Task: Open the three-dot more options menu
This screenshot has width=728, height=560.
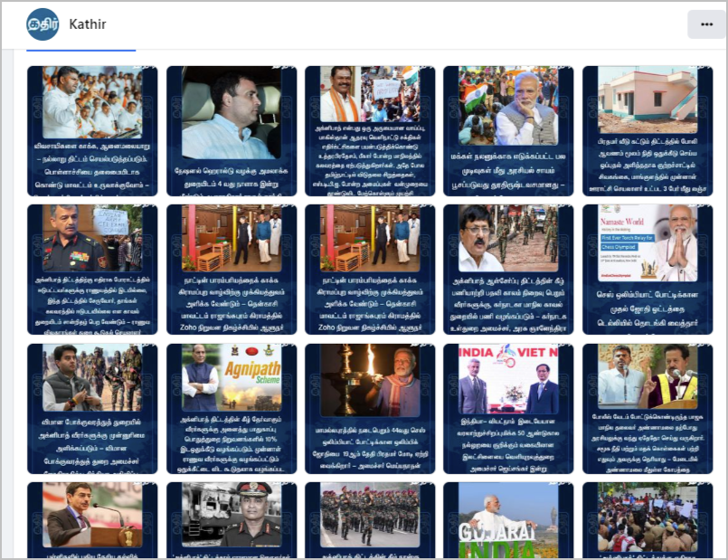Action: point(706,24)
